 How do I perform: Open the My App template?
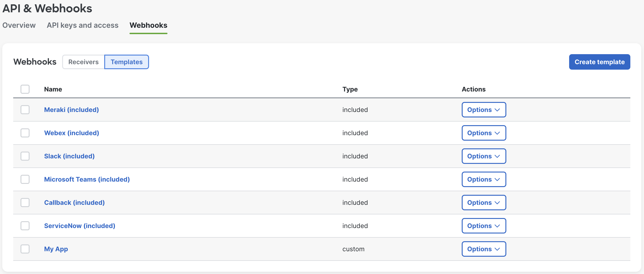(56, 249)
